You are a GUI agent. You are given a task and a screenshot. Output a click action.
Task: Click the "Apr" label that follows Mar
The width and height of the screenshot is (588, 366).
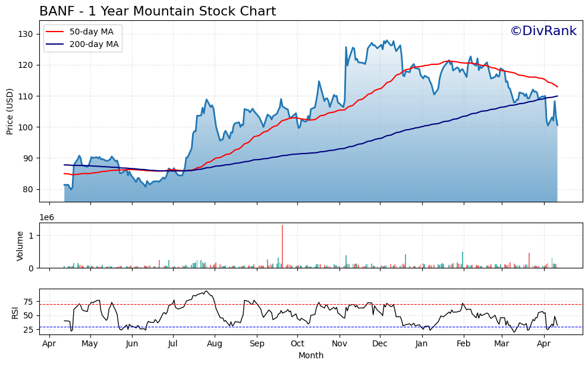click(x=544, y=343)
